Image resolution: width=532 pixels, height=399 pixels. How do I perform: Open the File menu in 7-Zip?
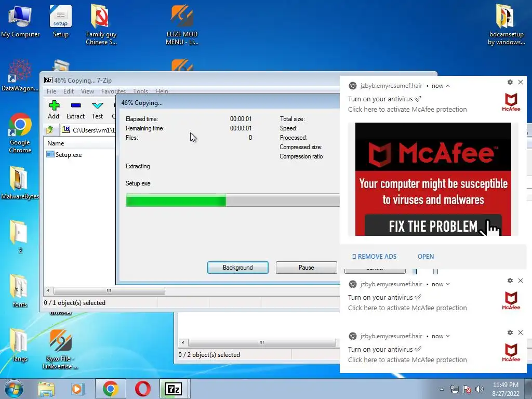(51, 91)
